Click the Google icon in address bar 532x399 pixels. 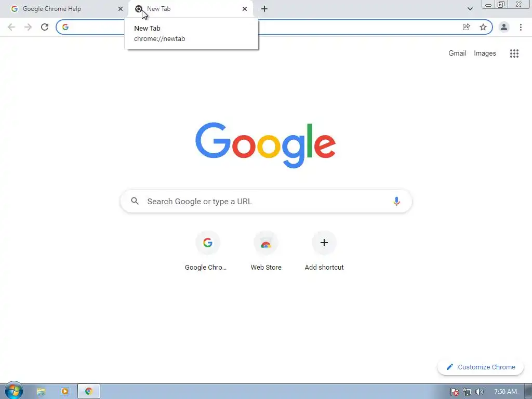click(65, 27)
